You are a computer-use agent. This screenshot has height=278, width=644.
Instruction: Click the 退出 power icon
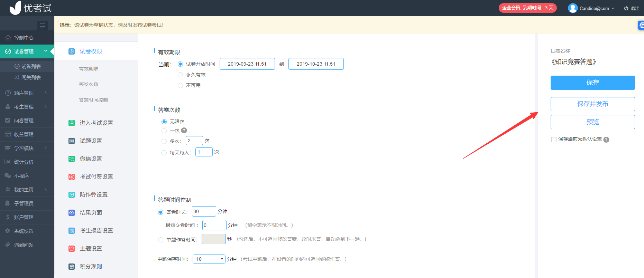(x=626, y=8)
